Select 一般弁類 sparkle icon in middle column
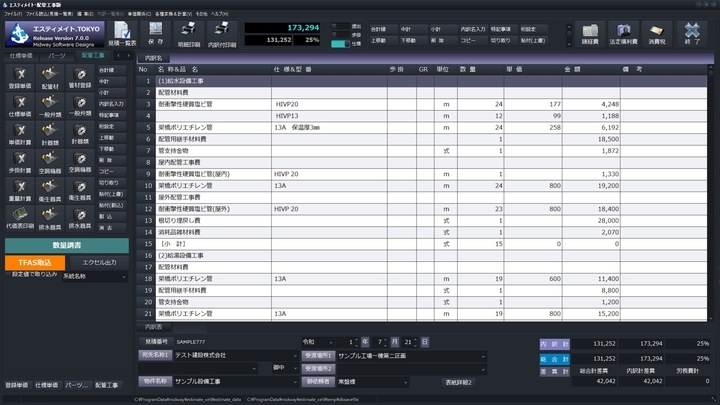720x405 pixels. pos(50,106)
